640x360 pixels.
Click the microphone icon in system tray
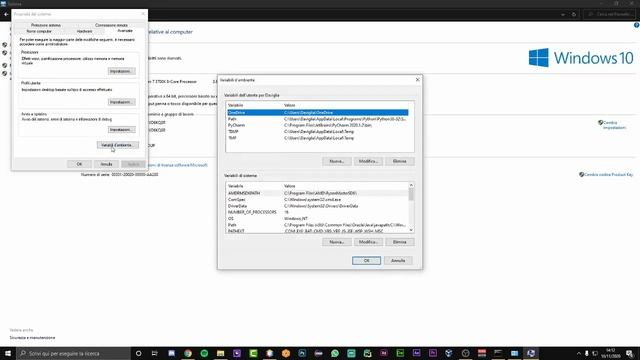(587, 353)
